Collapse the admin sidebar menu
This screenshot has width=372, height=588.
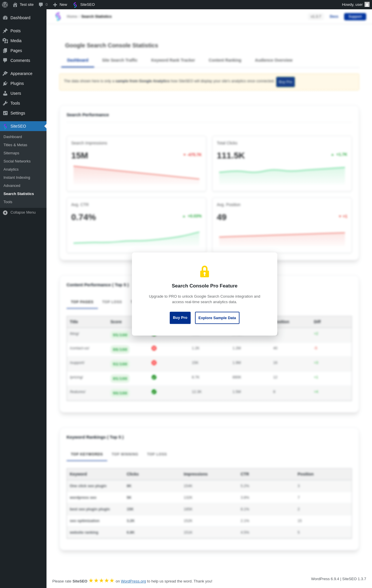19,212
